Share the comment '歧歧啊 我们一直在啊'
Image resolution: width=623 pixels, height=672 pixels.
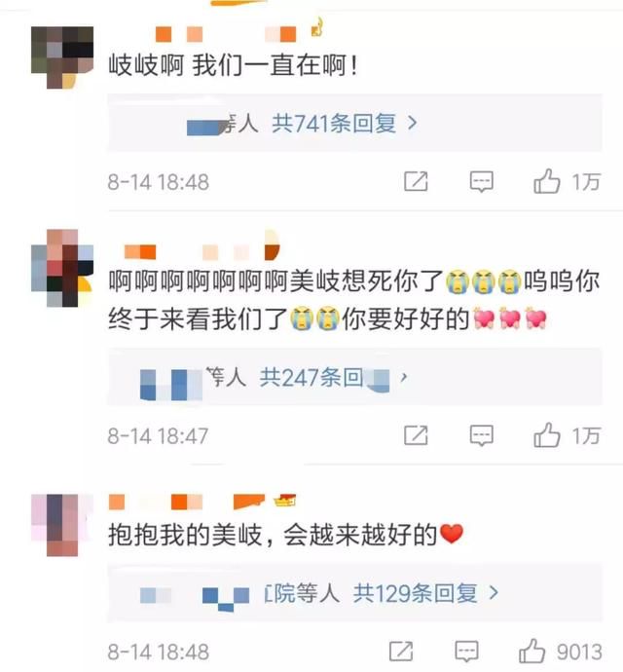[416, 181]
